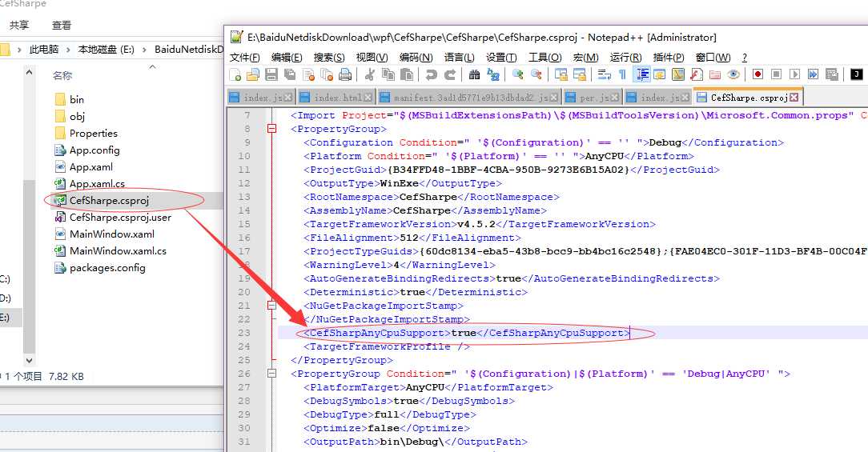The width and height of the screenshot is (868, 452).
Task: Open the 编码(N) menu
Action: coord(416,58)
